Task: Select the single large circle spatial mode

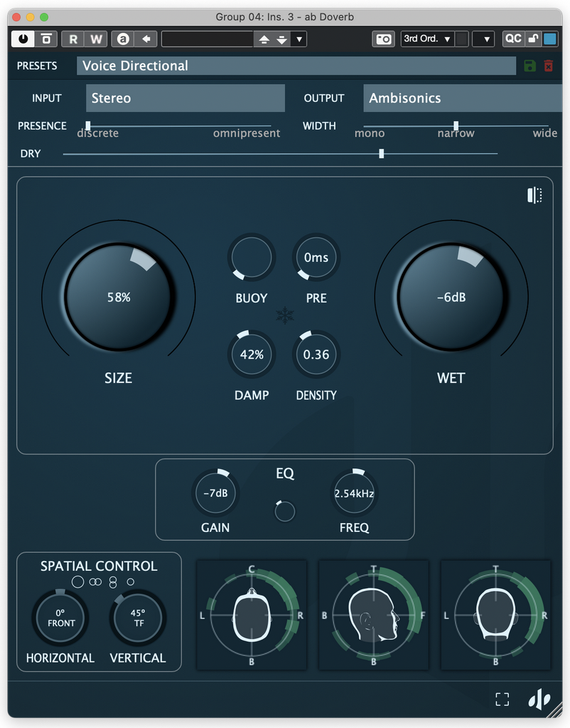Action: tap(78, 582)
